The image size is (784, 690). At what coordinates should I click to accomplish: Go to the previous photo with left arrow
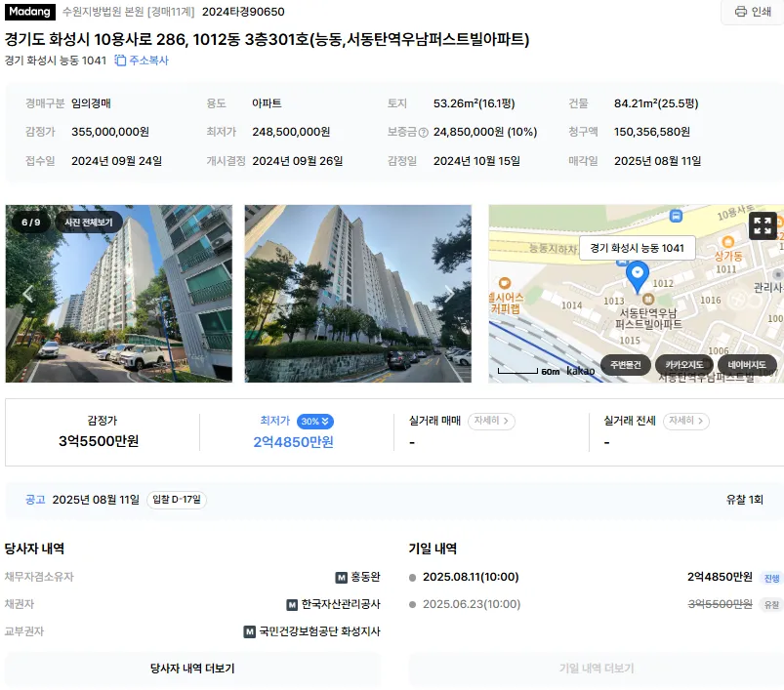pyautogui.click(x=28, y=294)
